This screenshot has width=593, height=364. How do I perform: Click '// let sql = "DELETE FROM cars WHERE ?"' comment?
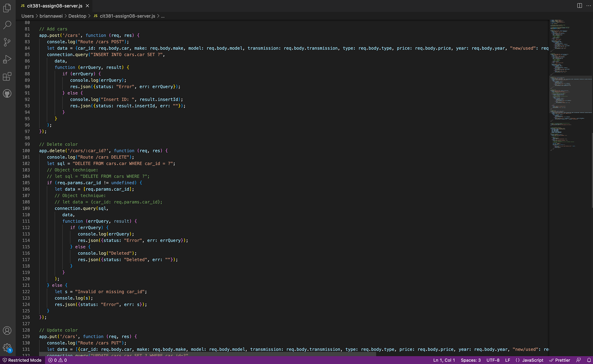(x=98, y=177)
